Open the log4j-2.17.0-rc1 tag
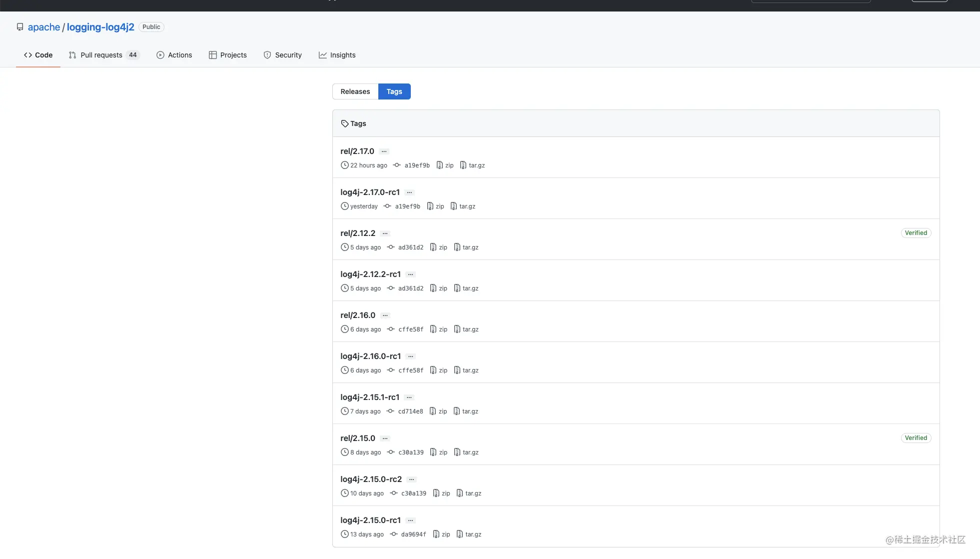The width and height of the screenshot is (980, 559). pyautogui.click(x=370, y=192)
